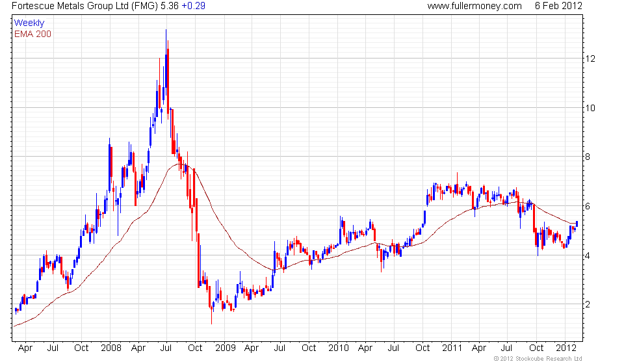The height and width of the screenshot is (364, 637).
Task: Select the blue Weekly legend label
Action: click(29, 23)
